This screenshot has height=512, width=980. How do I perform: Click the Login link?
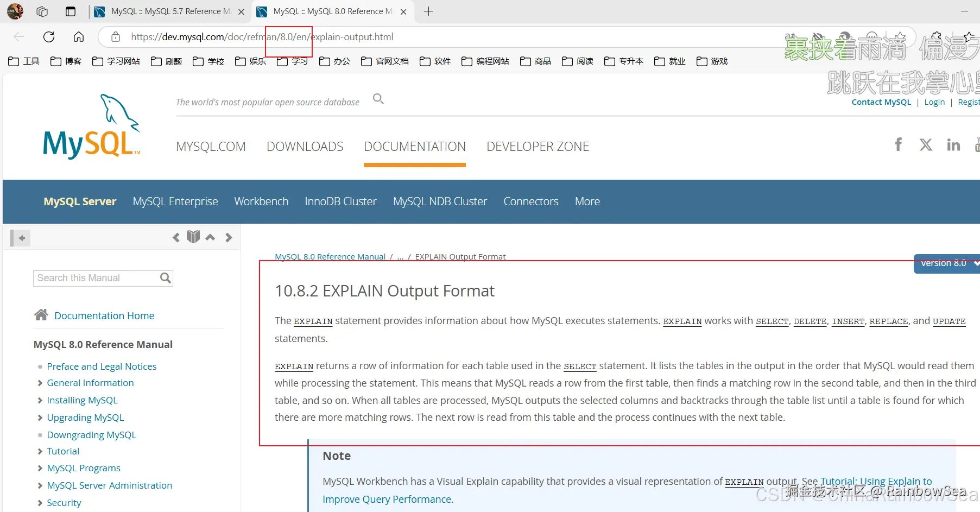click(934, 102)
